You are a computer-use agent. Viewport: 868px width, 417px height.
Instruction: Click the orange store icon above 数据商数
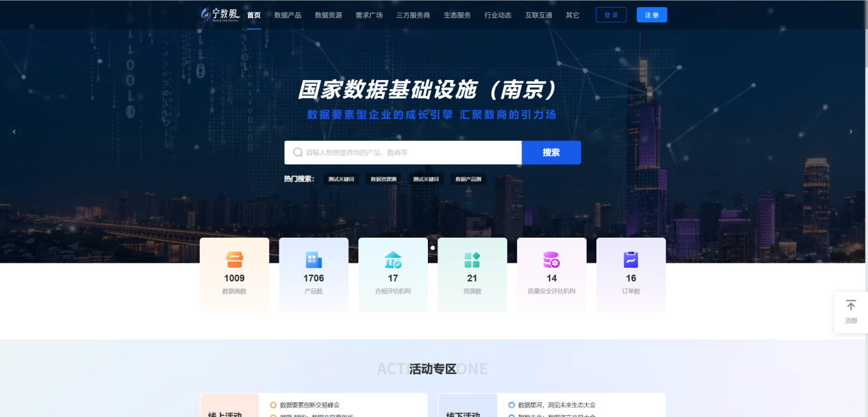coord(234,259)
